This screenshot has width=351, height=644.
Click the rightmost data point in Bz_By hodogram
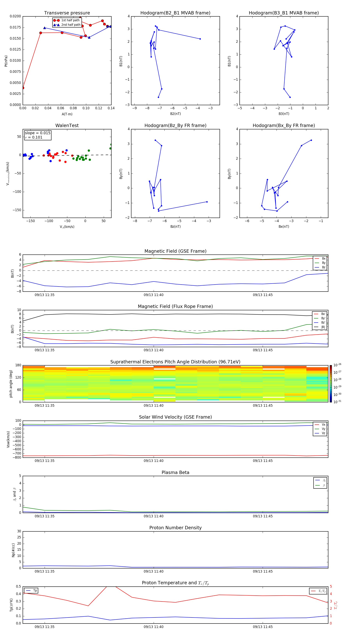[x=207, y=202]
